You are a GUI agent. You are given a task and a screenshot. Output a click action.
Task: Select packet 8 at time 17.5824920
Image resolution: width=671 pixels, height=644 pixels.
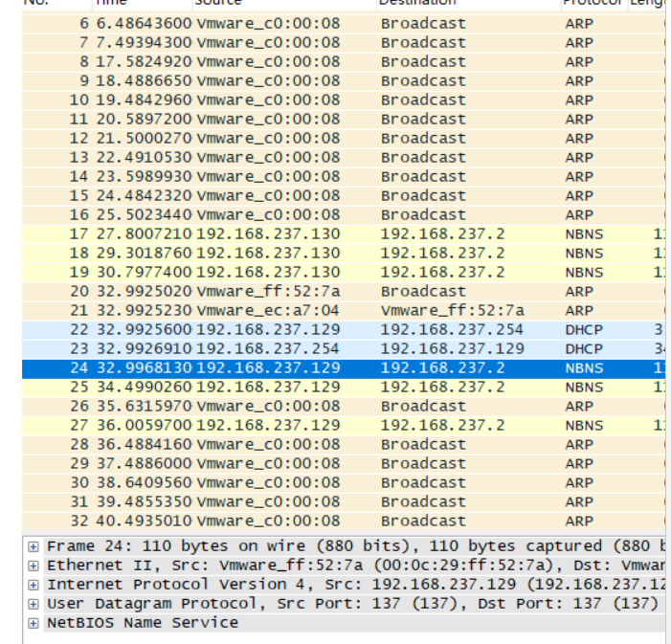tap(344, 61)
